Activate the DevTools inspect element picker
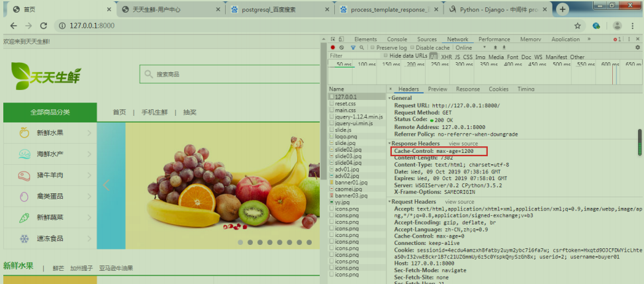 point(333,39)
